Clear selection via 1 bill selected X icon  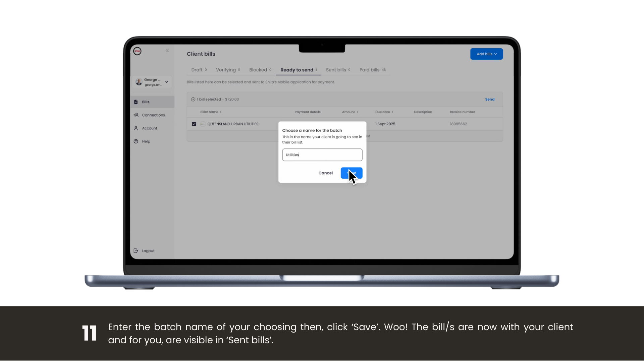193,99
